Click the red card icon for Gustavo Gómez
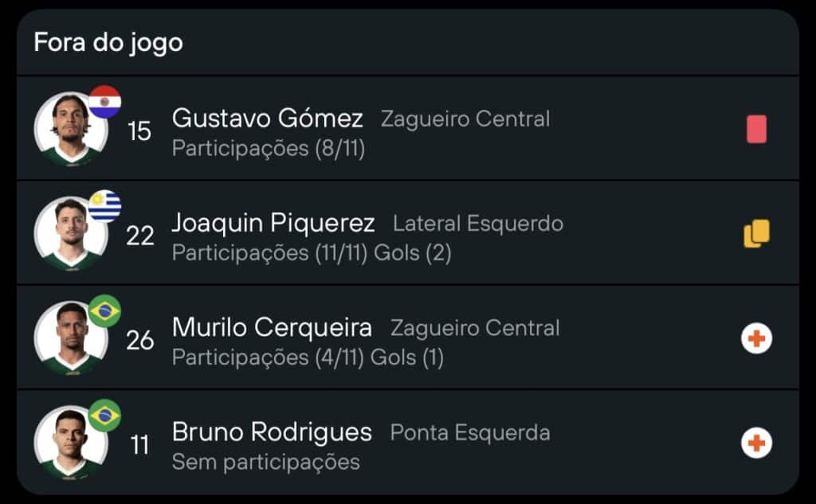The width and height of the screenshot is (816, 504). point(756,129)
